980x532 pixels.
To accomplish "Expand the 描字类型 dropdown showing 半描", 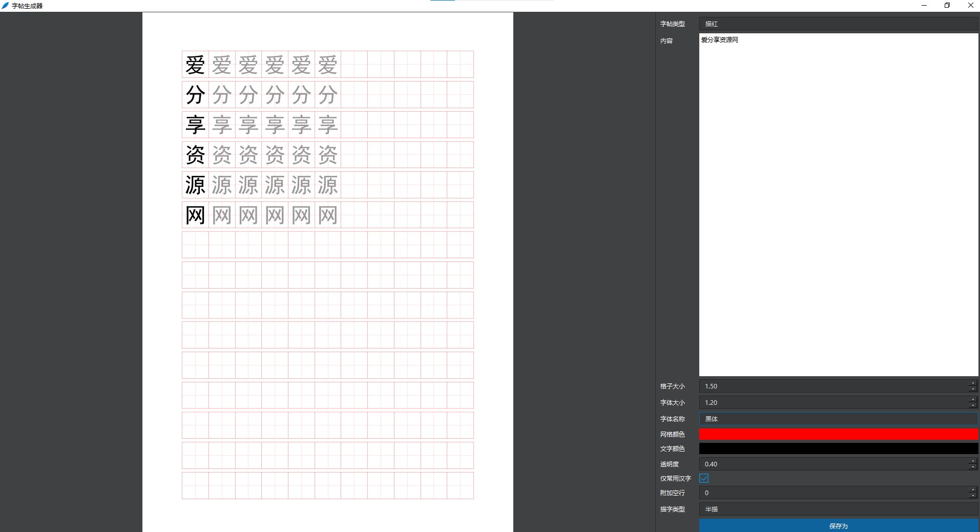I will [x=838, y=509].
